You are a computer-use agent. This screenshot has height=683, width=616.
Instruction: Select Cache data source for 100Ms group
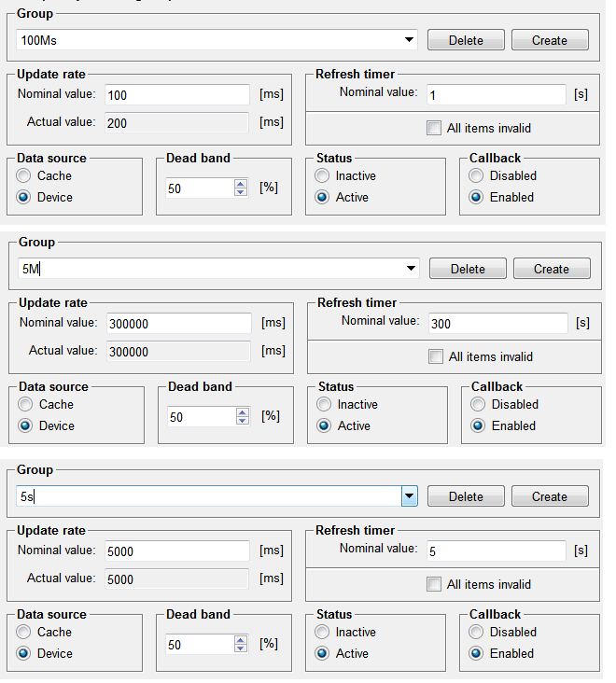24,175
